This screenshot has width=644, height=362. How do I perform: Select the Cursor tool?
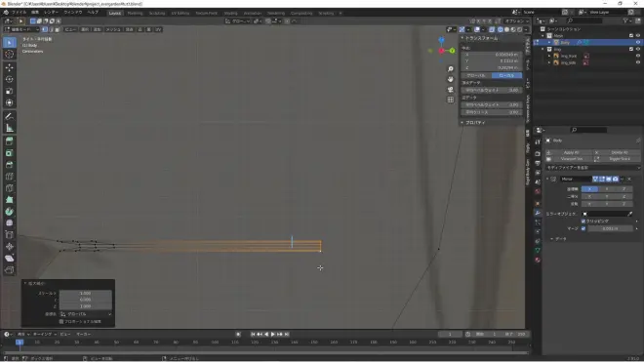click(x=10, y=55)
